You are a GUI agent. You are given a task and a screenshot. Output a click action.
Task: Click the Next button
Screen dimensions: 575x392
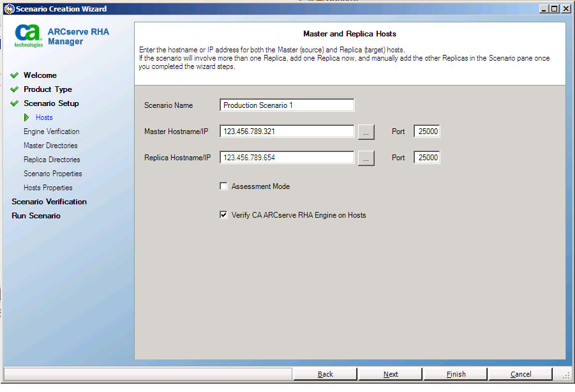click(x=390, y=373)
